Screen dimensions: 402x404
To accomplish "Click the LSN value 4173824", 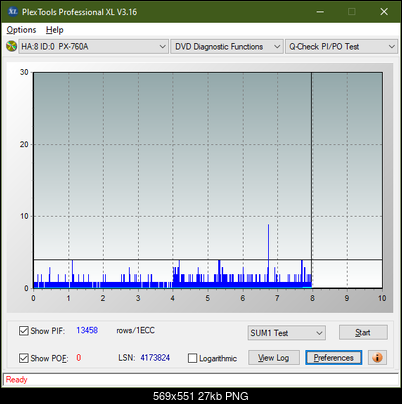I will [x=155, y=358].
